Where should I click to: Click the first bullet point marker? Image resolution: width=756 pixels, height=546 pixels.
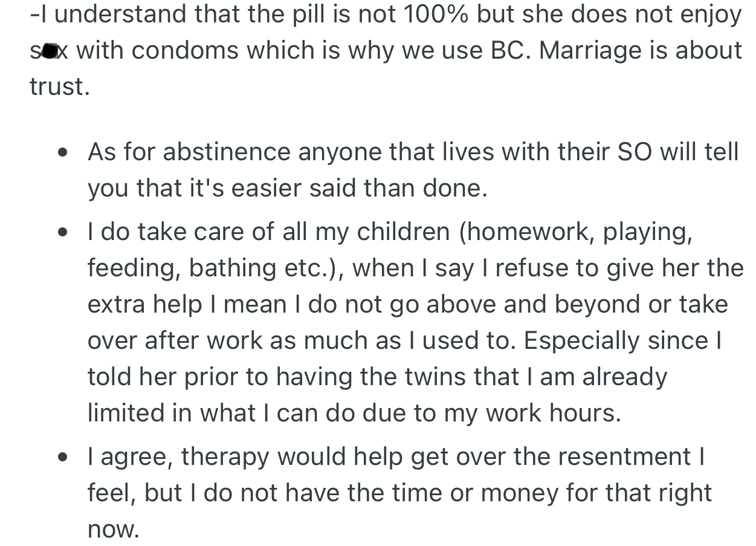tap(63, 153)
